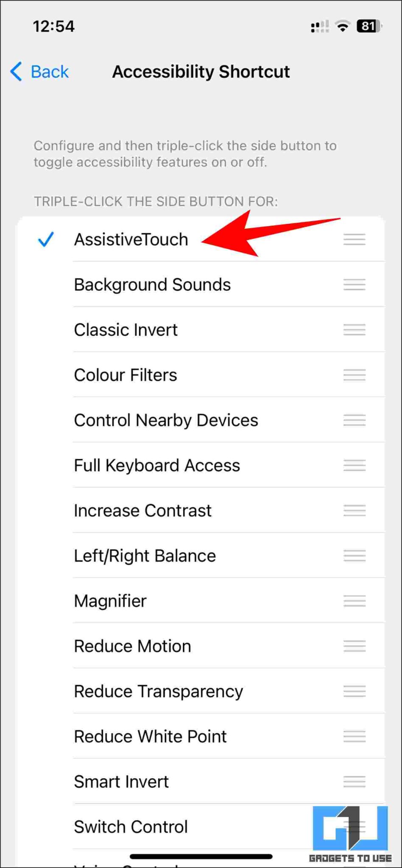402x868 pixels.
Task: Click the battery indicator in the status bar
Action: click(368, 26)
